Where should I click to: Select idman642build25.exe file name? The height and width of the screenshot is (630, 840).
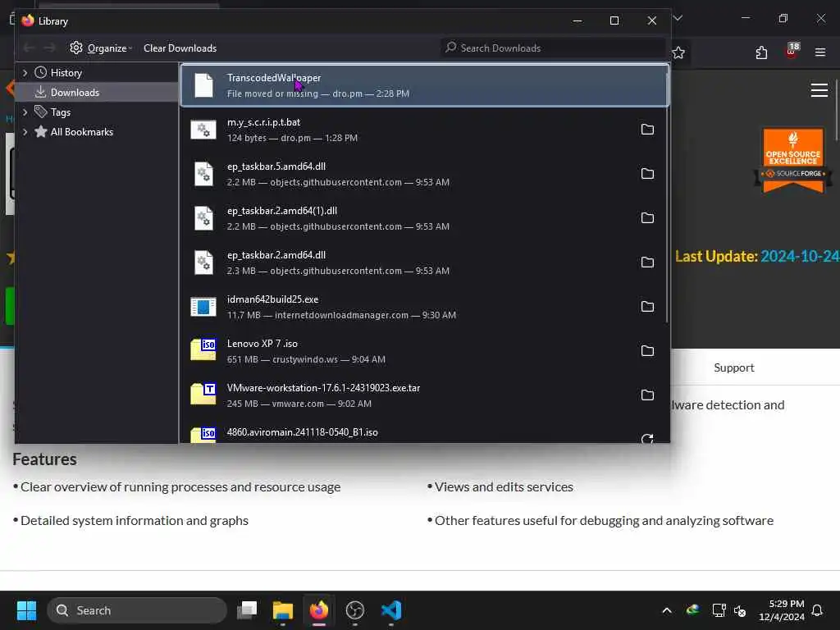pos(272,299)
